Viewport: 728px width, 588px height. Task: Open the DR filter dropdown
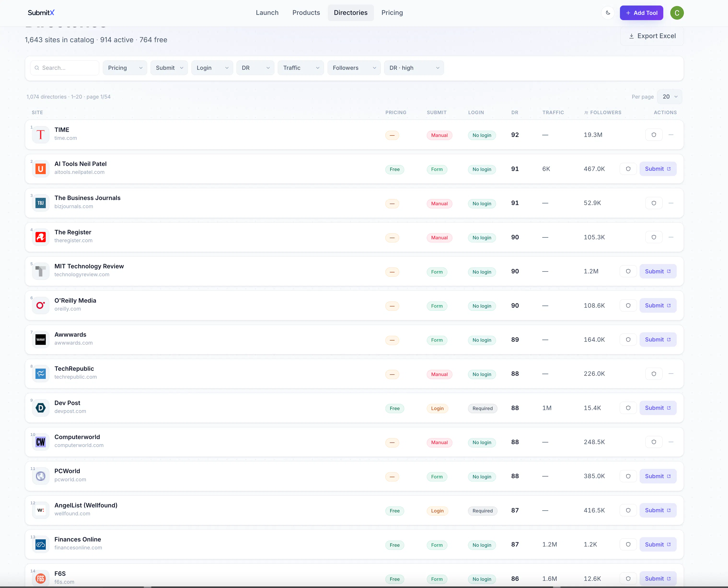pos(255,68)
